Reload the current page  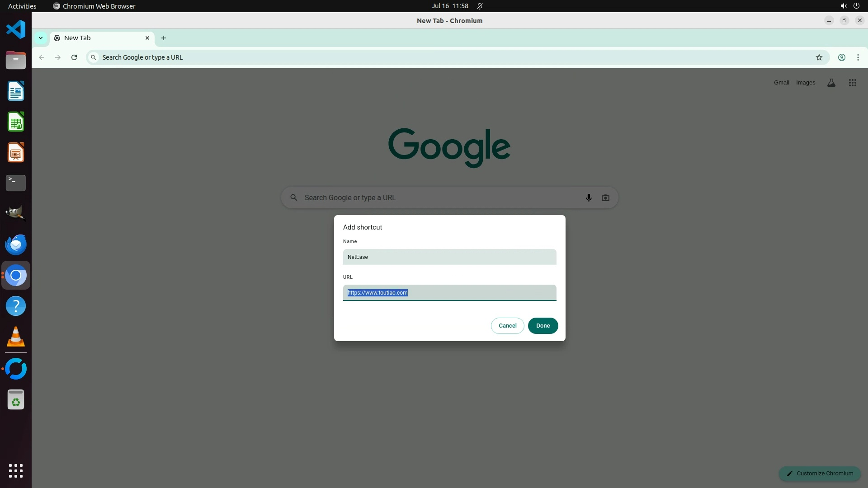pos(74,57)
